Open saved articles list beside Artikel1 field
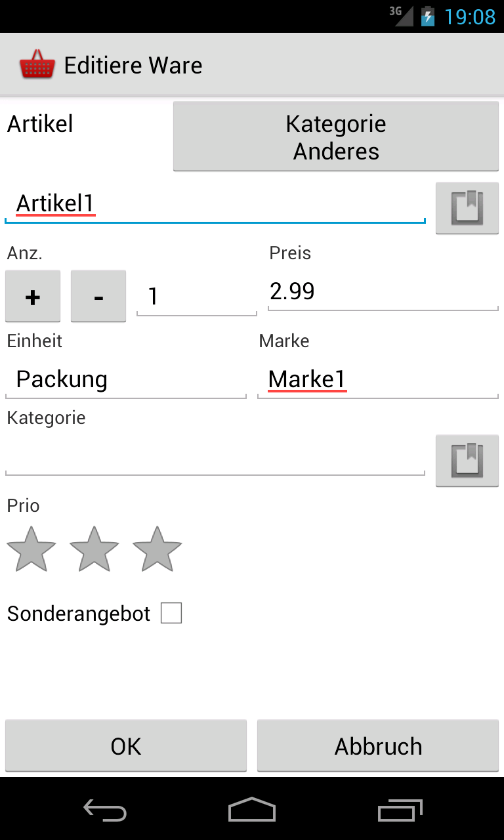 coord(467,207)
